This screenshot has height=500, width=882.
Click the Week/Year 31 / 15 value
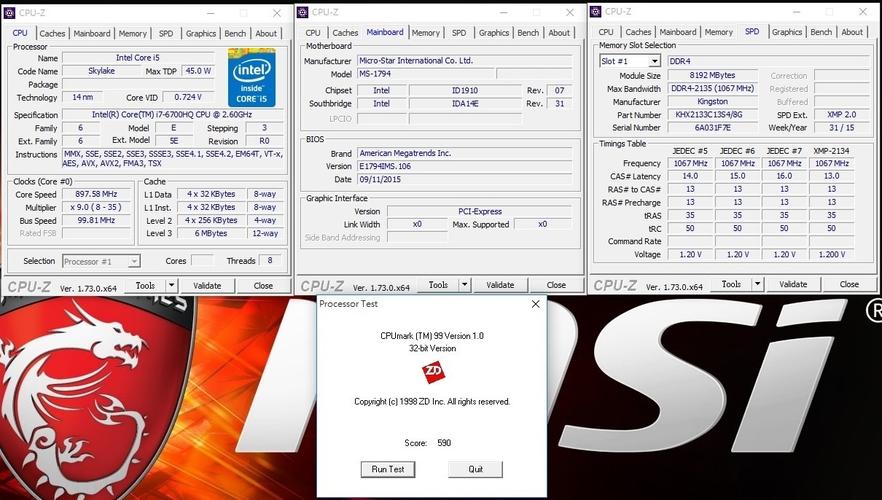[x=842, y=128]
